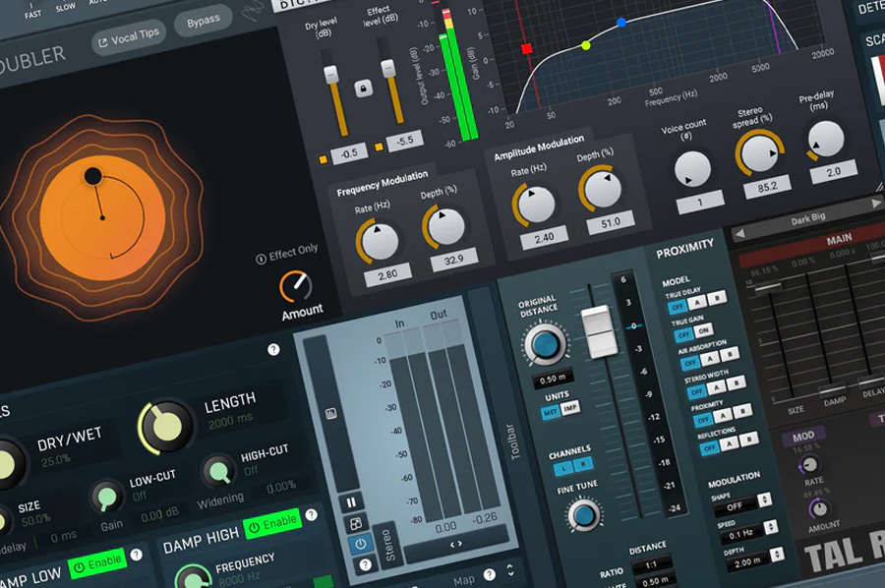This screenshot has height=588, width=885.
Task: Click the Dry level fader handle
Action: tap(330, 74)
